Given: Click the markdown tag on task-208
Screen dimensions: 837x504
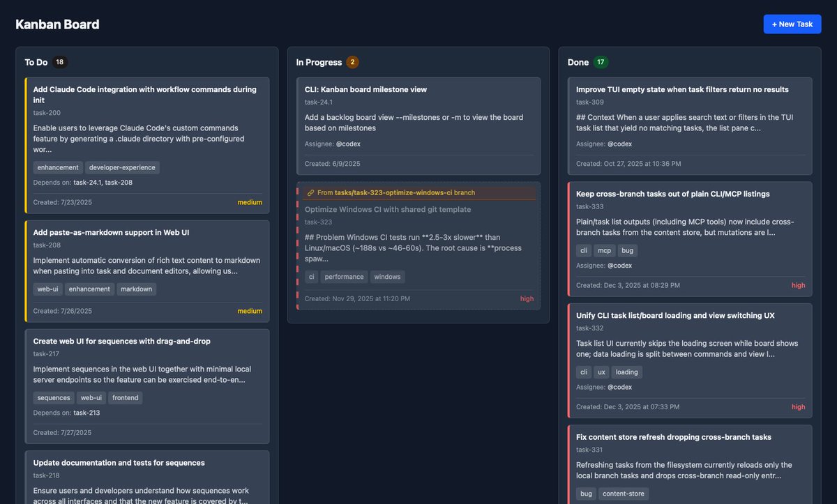Looking at the screenshot, I should point(137,289).
